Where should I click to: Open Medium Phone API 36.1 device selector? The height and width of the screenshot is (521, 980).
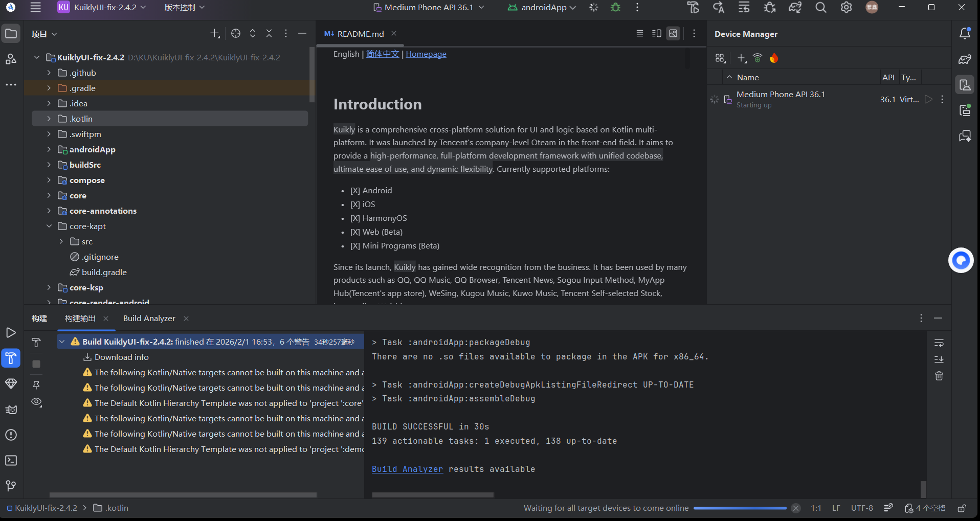[429, 7]
